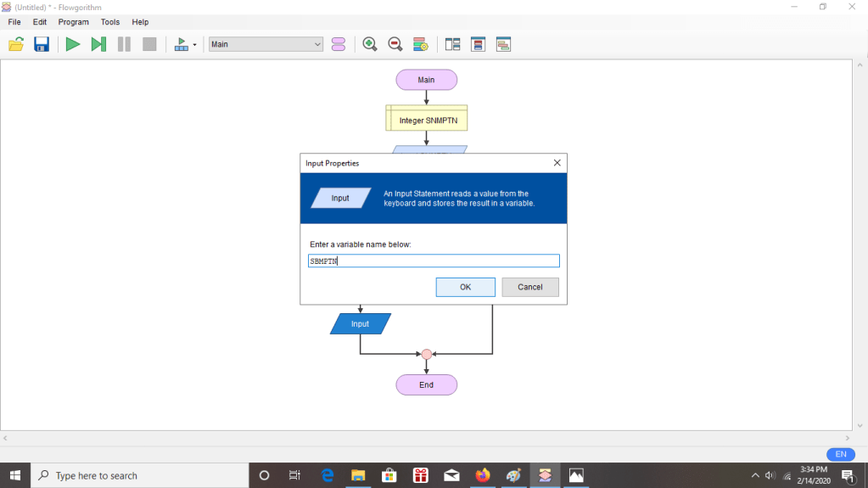868x488 pixels.
Task: Open the Function Manager pink icon
Action: 339,44
